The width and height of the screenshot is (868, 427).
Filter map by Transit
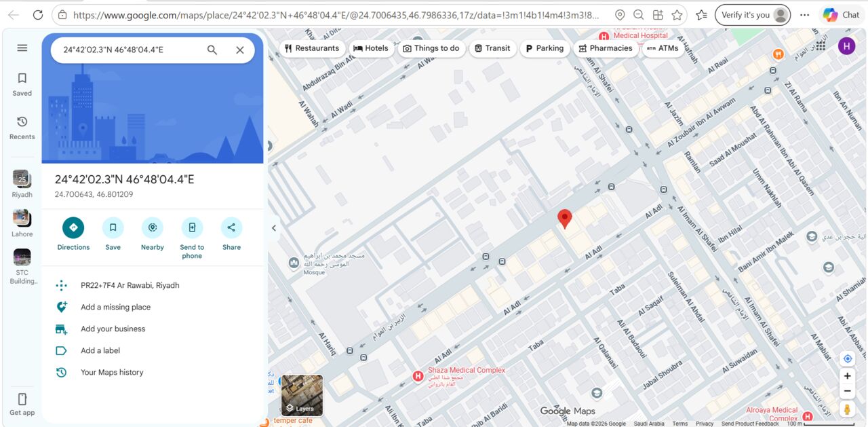pyautogui.click(x=492, y=48)
